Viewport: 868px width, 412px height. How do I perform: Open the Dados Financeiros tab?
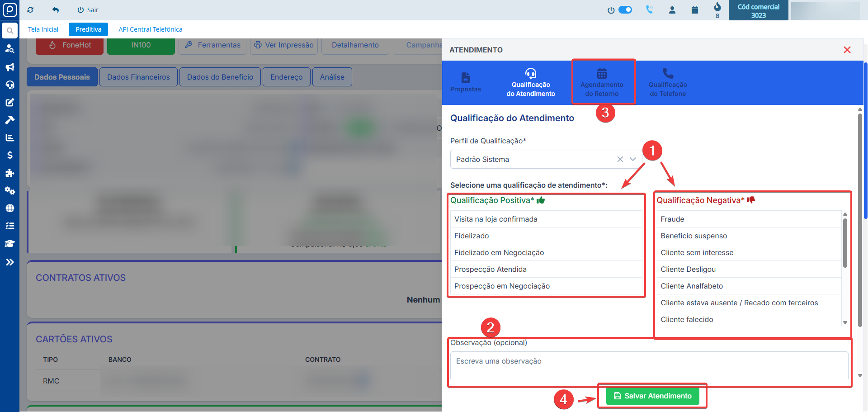pos(138,77)
